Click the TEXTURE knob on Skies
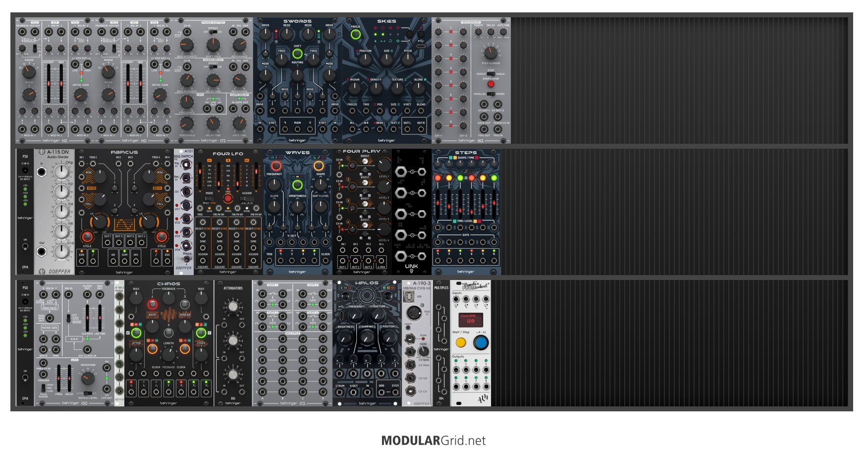This screenshot has height=451, width=868. pyautogui.click(x=397, y=89)
